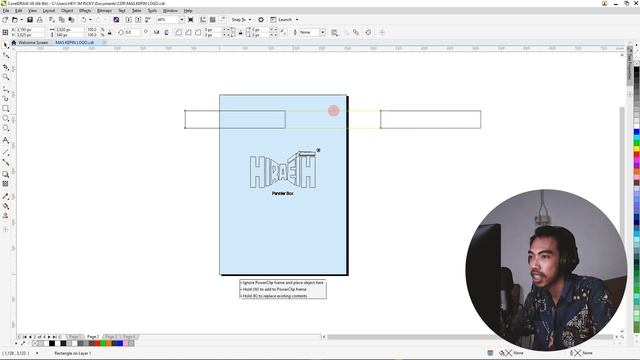Toggle the edit corners together padlock
The image size is (640, 360).
pyautogui.click(x=240, y=32)
